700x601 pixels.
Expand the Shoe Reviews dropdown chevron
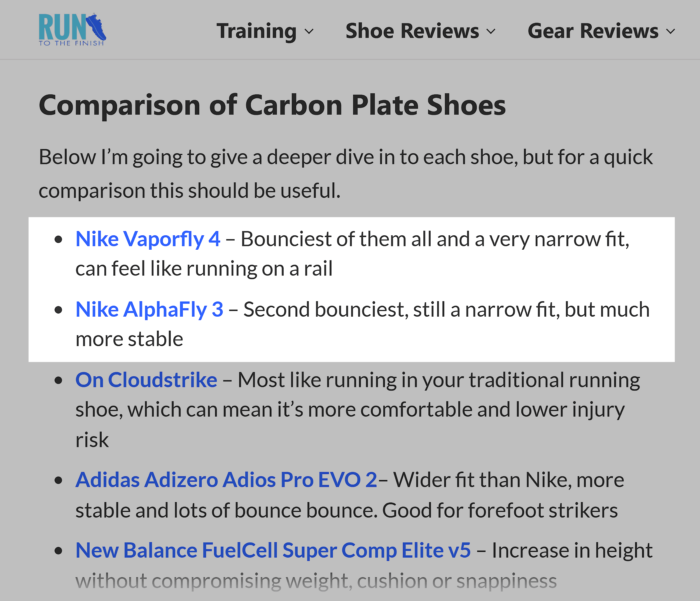pos(491,33)
